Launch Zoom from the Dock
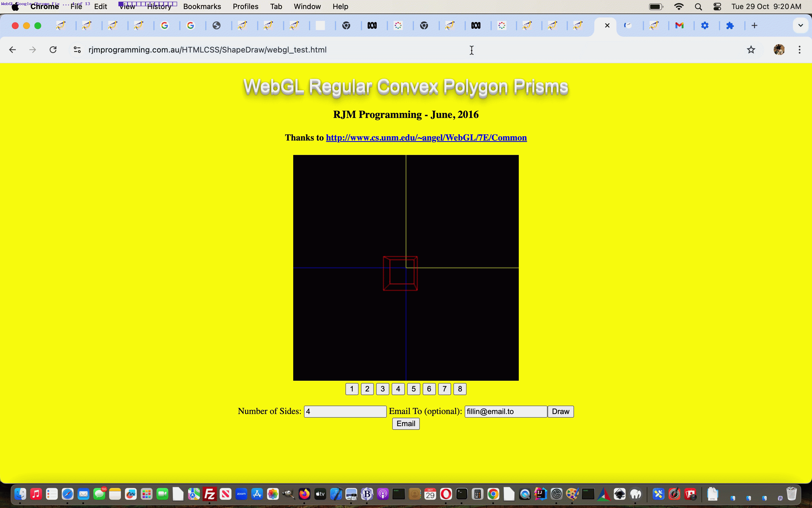Image resolution: width=812 pixels, height=508 pixels. 241,494
